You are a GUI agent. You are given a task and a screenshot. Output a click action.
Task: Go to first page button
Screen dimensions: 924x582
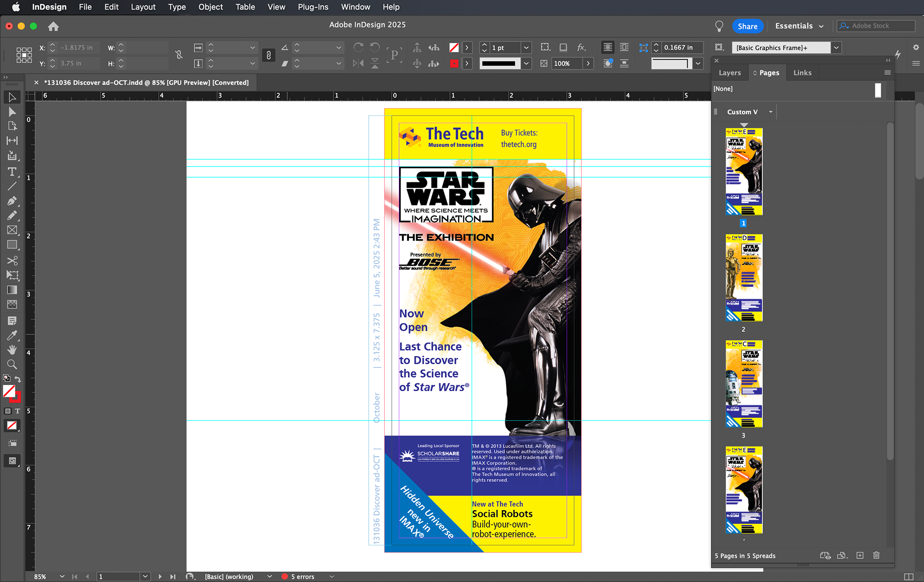click(x=75, y=576)
